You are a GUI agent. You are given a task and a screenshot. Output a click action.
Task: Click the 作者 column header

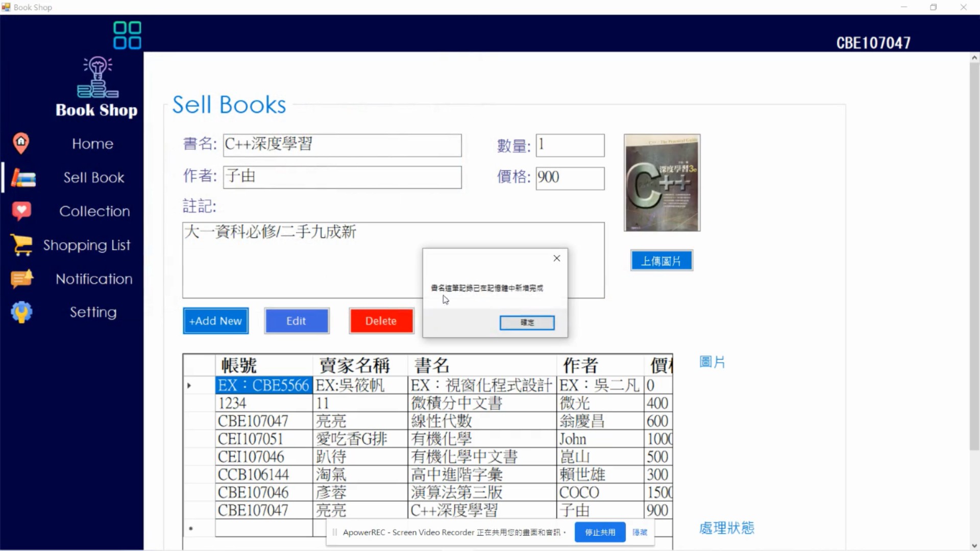pyautogui.click(x=600, y=365)
